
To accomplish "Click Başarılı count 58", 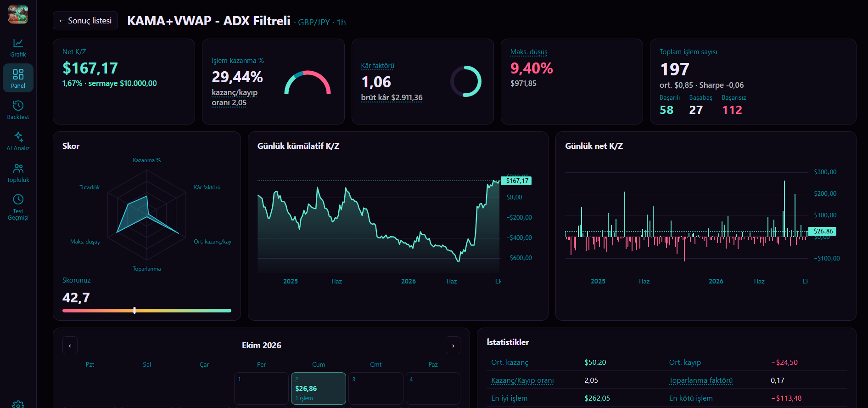I will point(666,110).
